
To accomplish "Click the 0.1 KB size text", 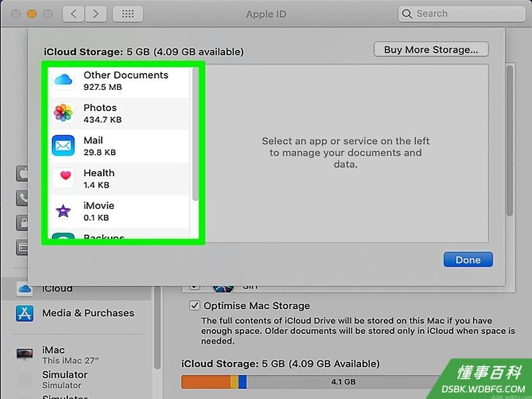I will (x=96, y=218).
